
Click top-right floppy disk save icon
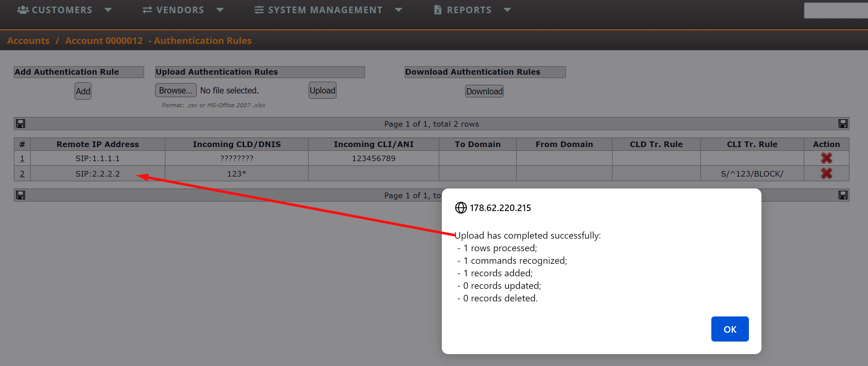(843, 124)
